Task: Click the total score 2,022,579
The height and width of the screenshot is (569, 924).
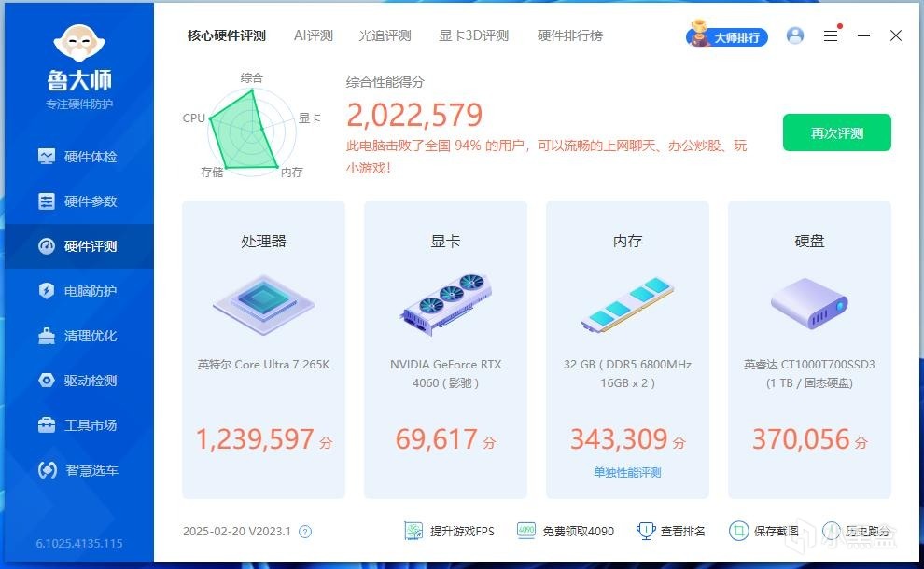Action: point(414,115)
